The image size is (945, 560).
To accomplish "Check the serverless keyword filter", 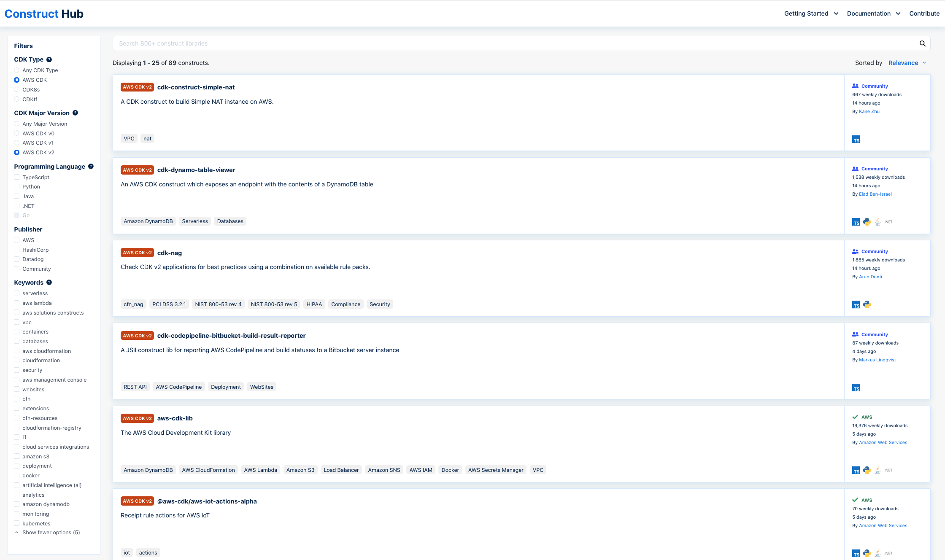I will point(17,293).
